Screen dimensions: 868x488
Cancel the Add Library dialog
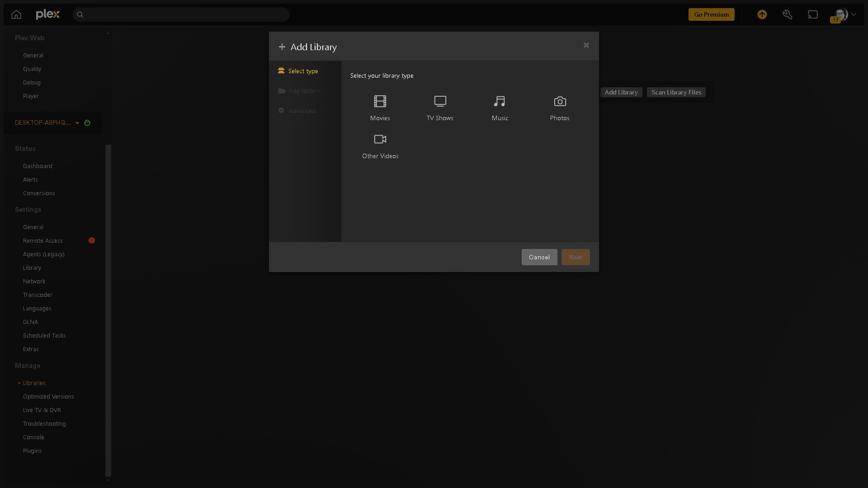pos(539,257)
